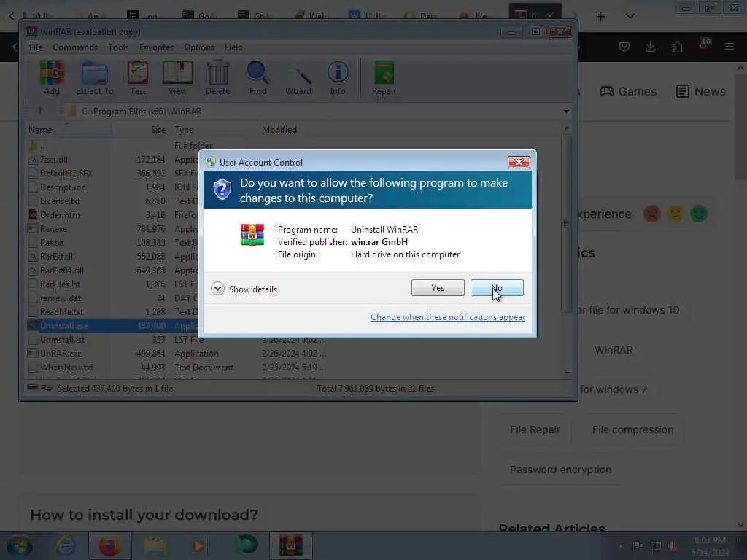Open the media player taskbar icon

[x=198, y=546]
